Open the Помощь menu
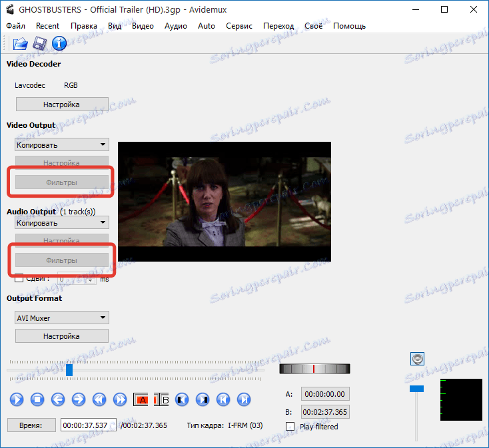The height and width of the screenshot is (448, 489). tap(349, 26)
